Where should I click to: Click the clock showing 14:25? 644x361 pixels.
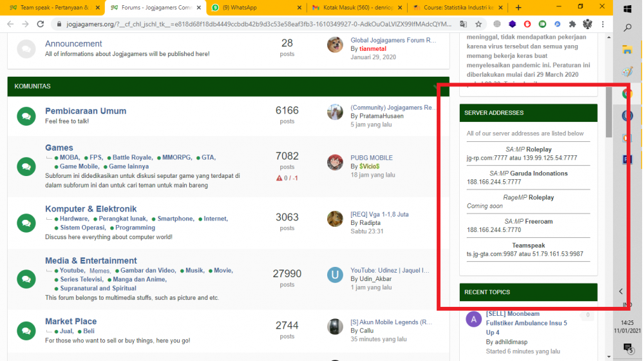point(627,323)
